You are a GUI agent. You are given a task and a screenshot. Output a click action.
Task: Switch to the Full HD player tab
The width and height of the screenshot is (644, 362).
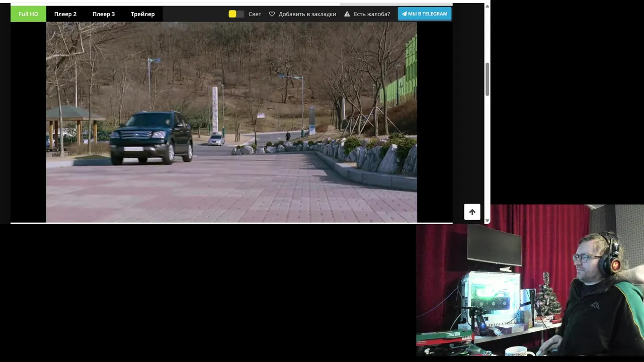point(28,14)
